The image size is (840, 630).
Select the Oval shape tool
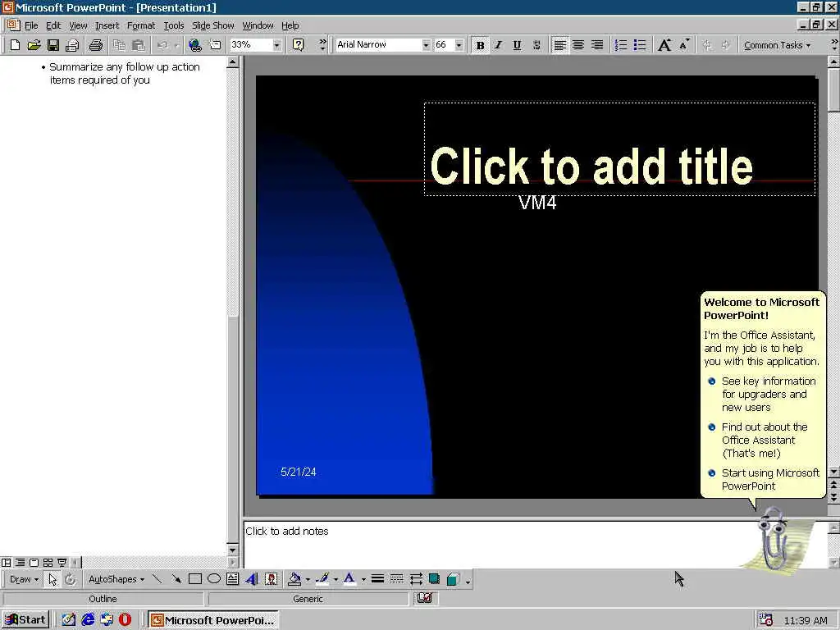tap(214, 579)
